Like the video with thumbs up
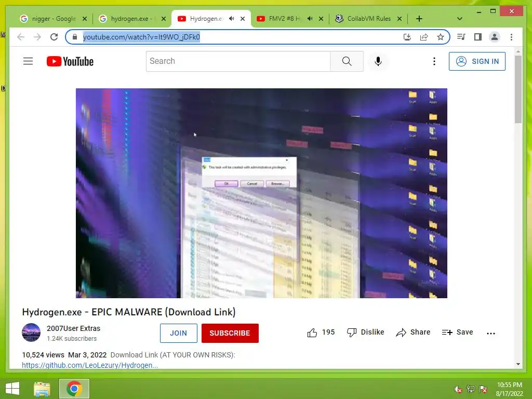Screen dimensions: 532x399 pyautogui.click(x=321, y=332)
